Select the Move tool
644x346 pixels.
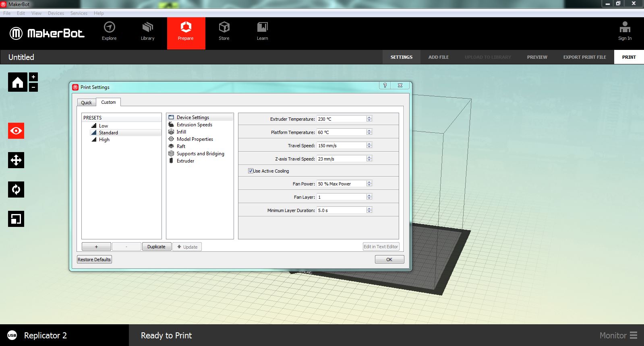coord(16,160)
